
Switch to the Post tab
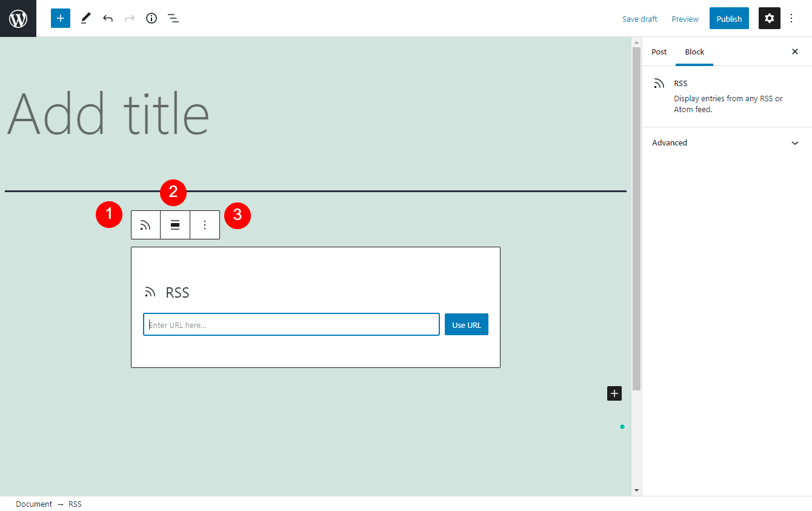[659, 52]
